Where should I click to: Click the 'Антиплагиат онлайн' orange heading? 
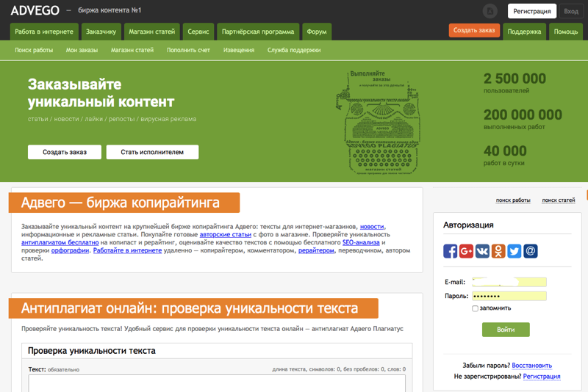pyautogui.click(x=193, y=308)
